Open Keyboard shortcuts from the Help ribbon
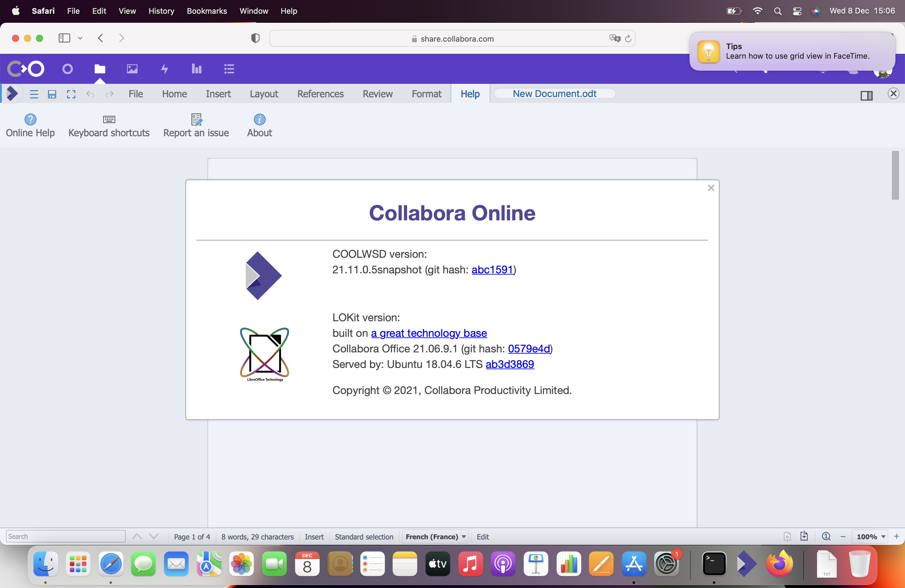This screenshot has height=588, width=905. coord(109,125)
